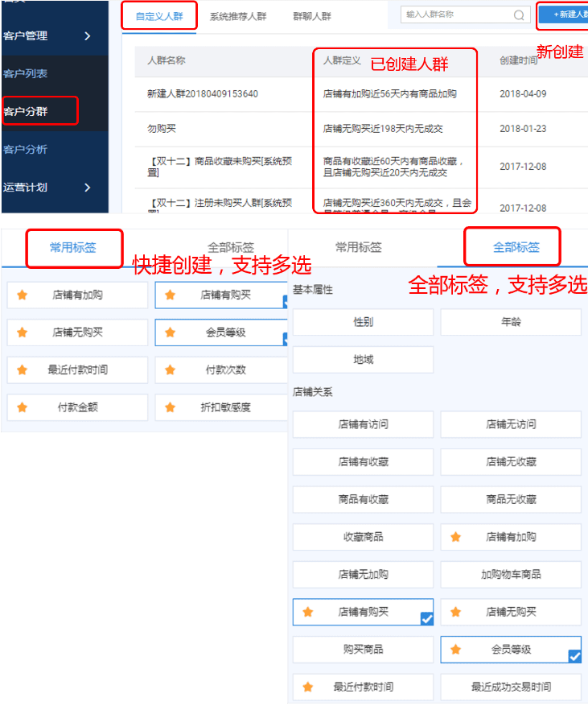The height and width of the screenshot is (706, 588).
Task: Click 【双十二】商品收藏未购买 crowd name
Action: click(220, 167)
